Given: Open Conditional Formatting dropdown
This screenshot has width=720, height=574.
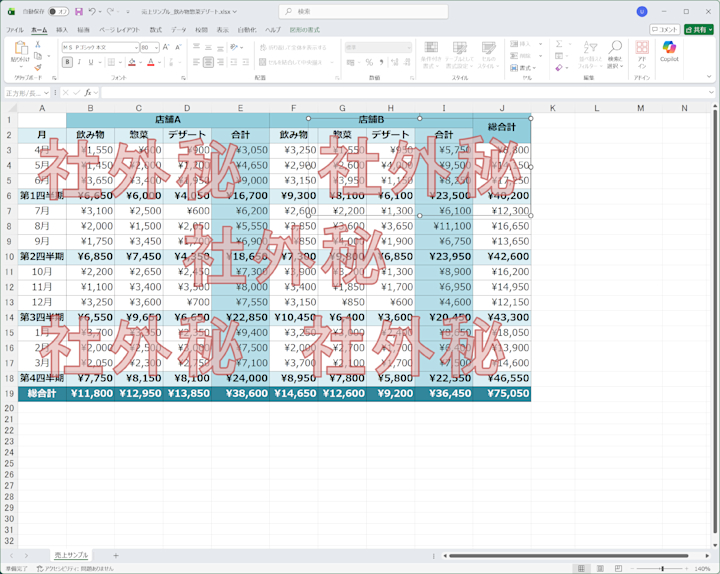Looking at the screenshot, I should (x=431, y=55).
